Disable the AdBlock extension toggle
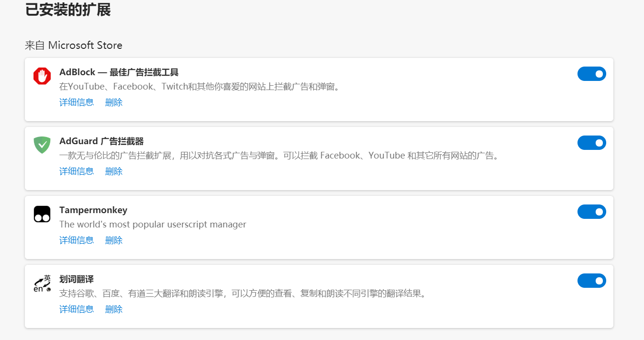Image resolution: width=644 pixels, height=340 pixels. point(592,74)
